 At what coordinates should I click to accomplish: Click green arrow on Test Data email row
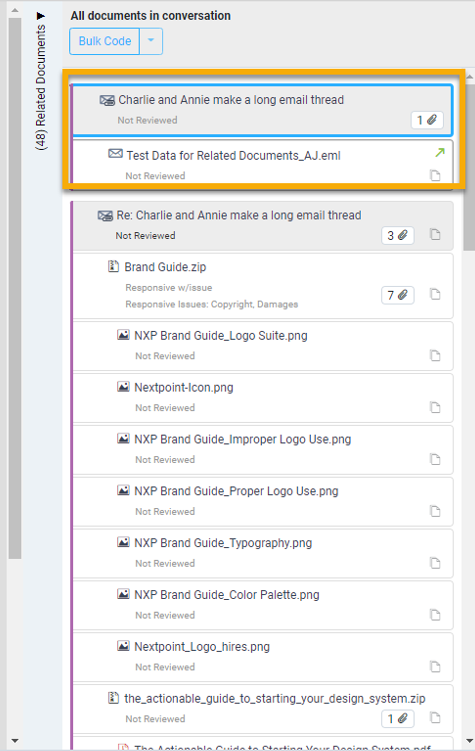440,153
